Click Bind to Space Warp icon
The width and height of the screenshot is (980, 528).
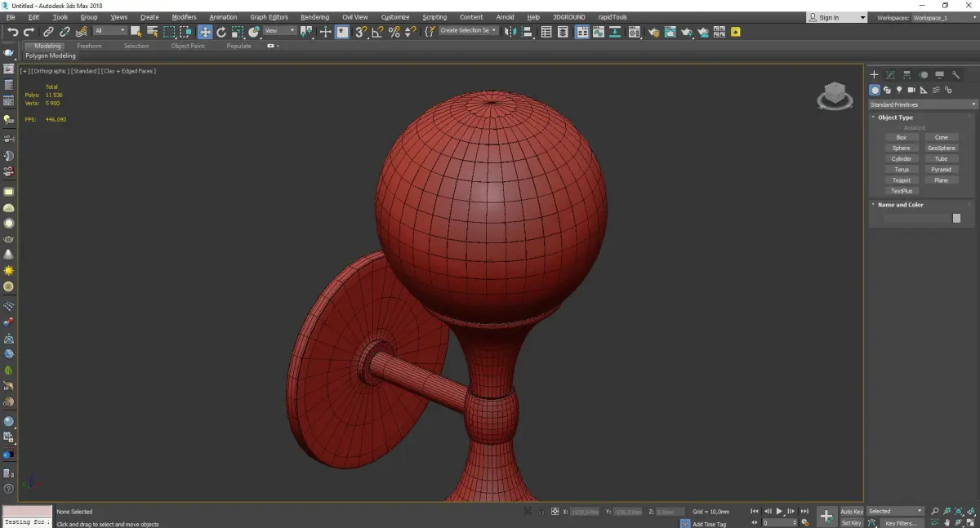[81, 32]
